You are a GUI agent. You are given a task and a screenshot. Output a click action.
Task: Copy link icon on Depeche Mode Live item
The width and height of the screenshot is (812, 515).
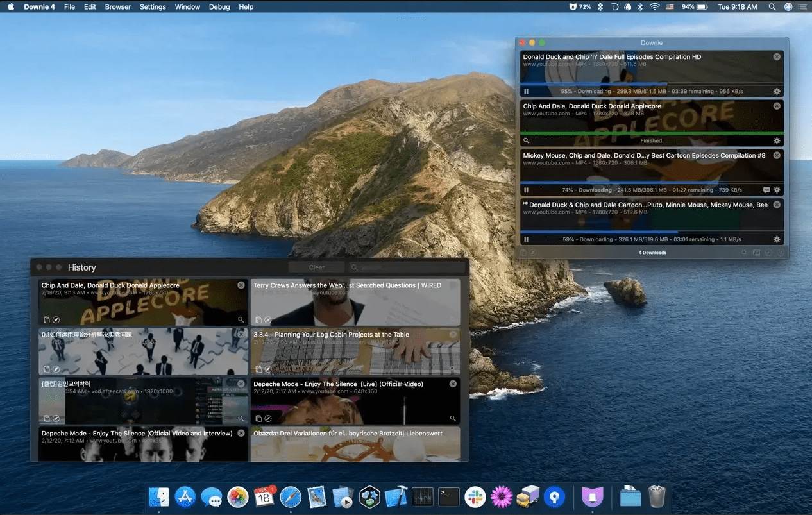point(258,418)
